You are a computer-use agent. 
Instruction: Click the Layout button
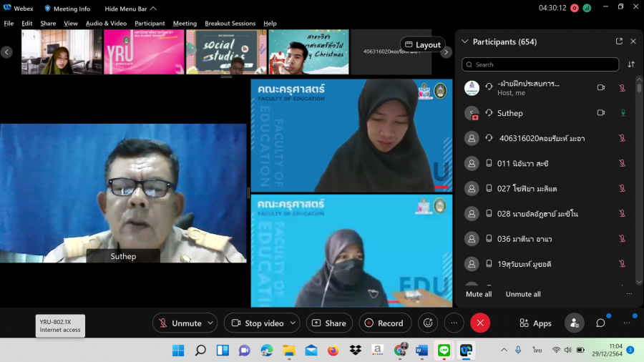click(422, 44)
